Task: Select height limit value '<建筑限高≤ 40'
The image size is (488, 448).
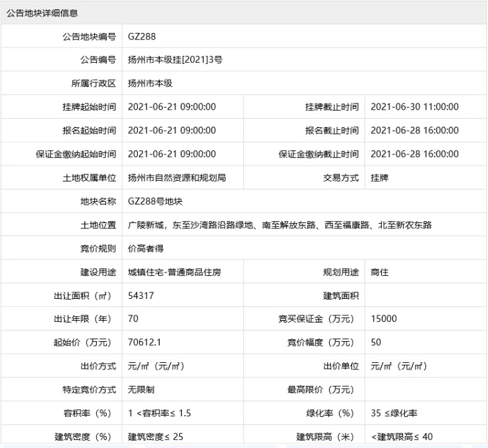Action: click(402, 437)
